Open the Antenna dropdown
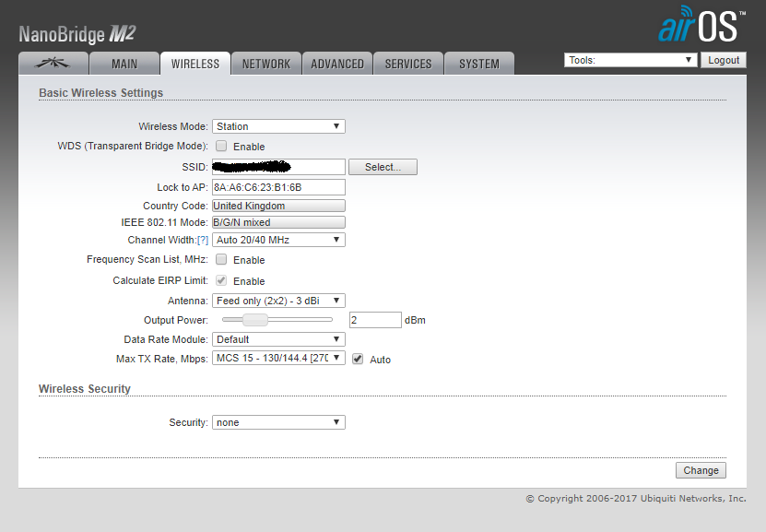Image resolution: width=766 pixels, height=532 pixels. pyautogui.click(x=278, y=301)
